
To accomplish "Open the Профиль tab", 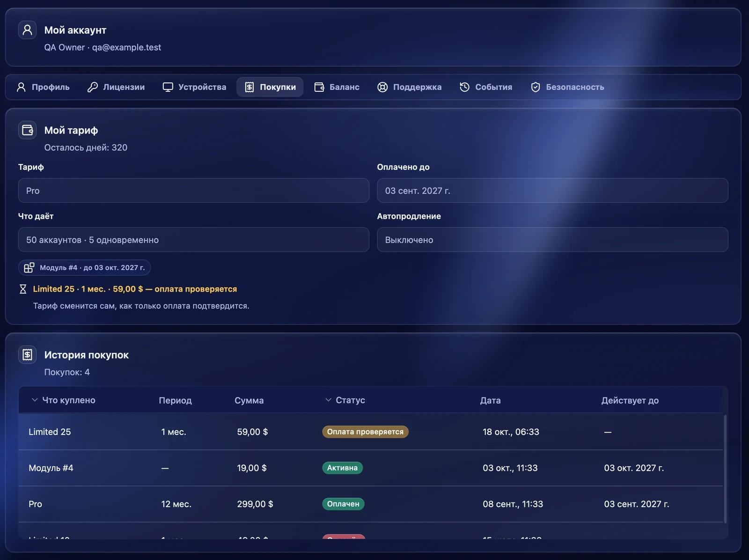I will pyautogui.click(x=43, y=87).
